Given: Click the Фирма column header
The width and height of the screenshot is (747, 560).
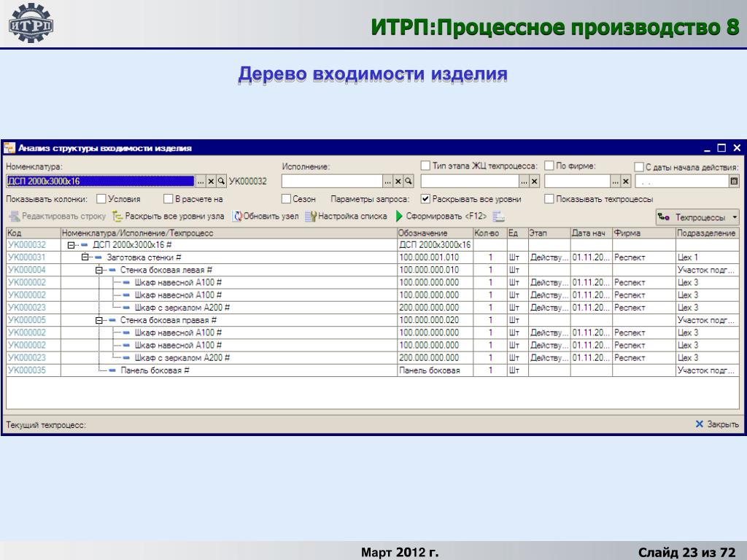Looking at the screenshot, I should click(644, 233).
